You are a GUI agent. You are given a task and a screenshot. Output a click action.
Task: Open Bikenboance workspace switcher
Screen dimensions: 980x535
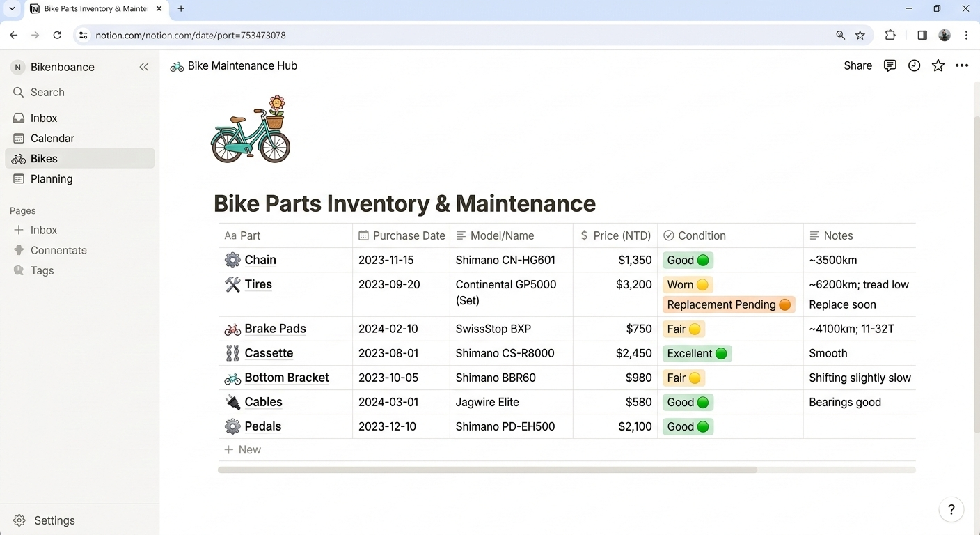pos(62,67)
